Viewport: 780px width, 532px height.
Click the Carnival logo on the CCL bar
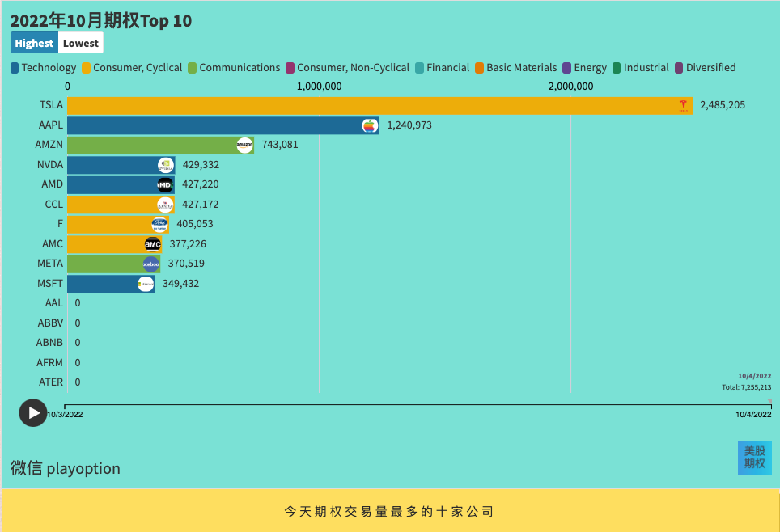[x=165, y=205]
